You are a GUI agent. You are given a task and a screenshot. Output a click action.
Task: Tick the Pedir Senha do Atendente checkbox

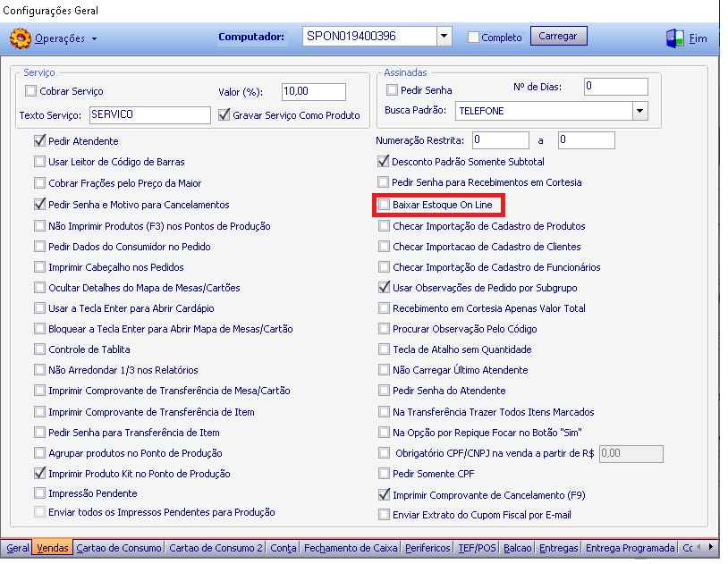[x=384, y=391]
